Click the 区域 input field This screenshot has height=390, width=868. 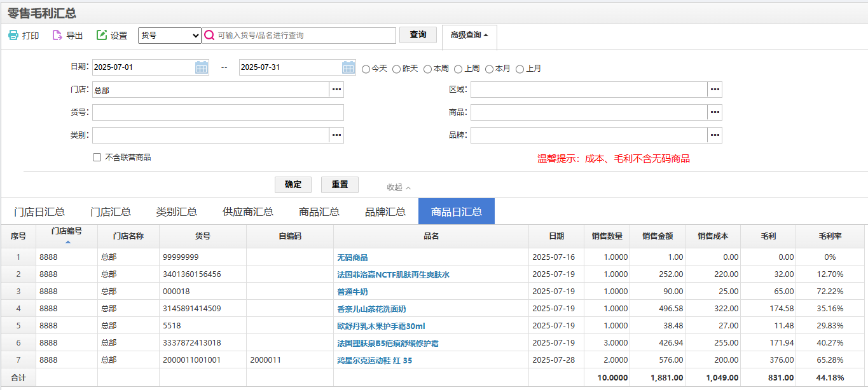(589, 90)
